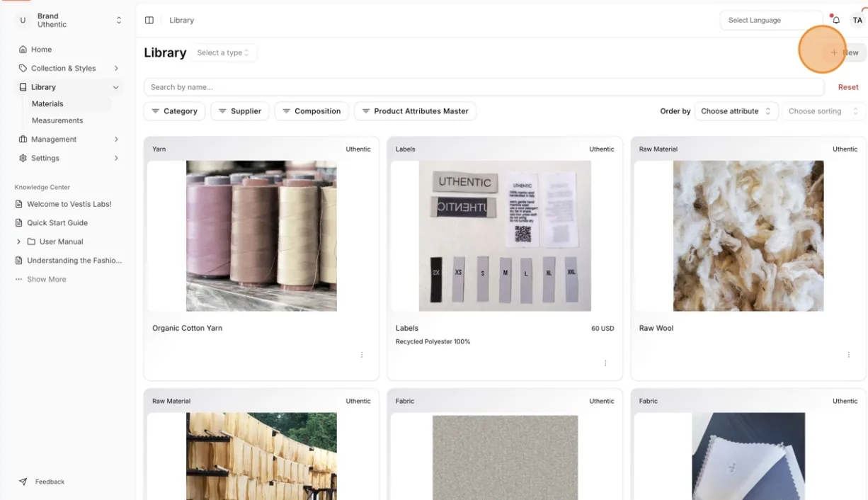Screen dimensions: 868x500
Task: Click the 'Raw Wool' card title
Action: tap(656, 328)
